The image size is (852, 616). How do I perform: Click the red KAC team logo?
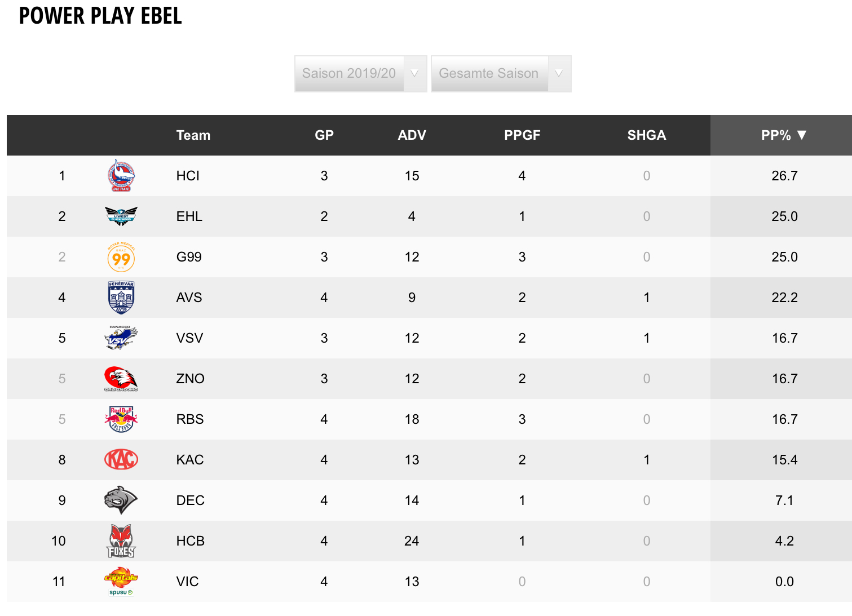point(121,460)
